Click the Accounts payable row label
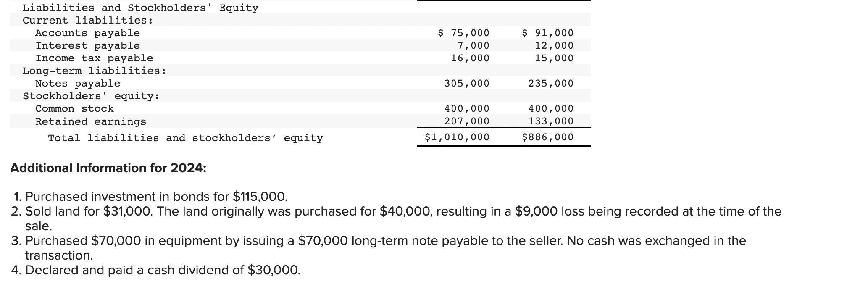Screen dimensions: 868x305 coord(87,33)
